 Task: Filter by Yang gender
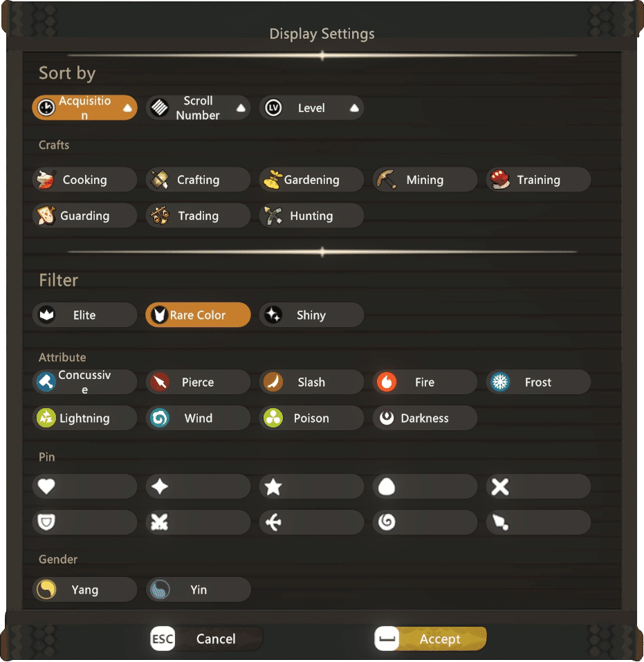(x=84, y=589)
